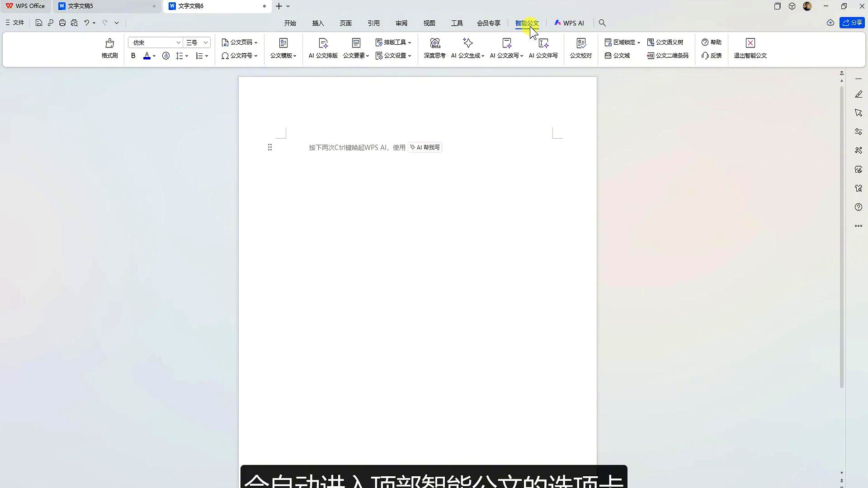868x488 pixels.
Task: Click the AI 帮我写 button in the document
Action: 425,147
